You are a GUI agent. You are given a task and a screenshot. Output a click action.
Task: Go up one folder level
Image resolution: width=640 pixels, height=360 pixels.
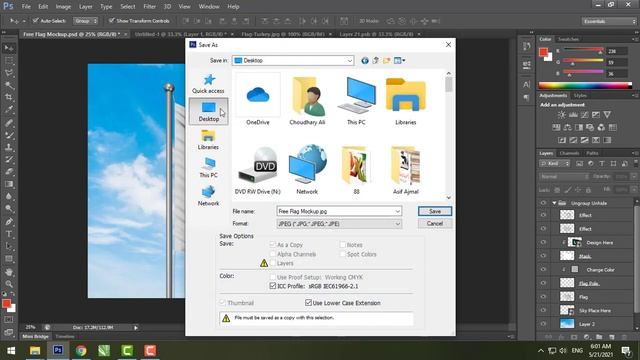click(x=376, y=60)
